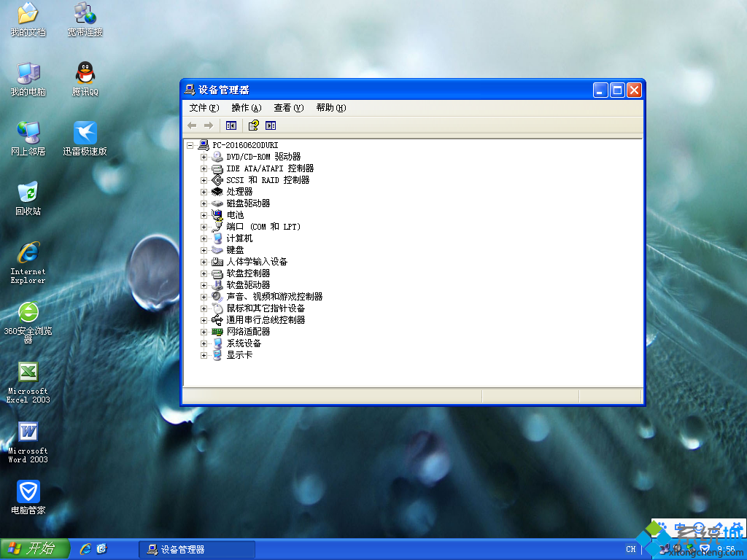Open 迅雷极速版 desktop icon
Screen dimensions: 747x560
(x=85, y=139)
